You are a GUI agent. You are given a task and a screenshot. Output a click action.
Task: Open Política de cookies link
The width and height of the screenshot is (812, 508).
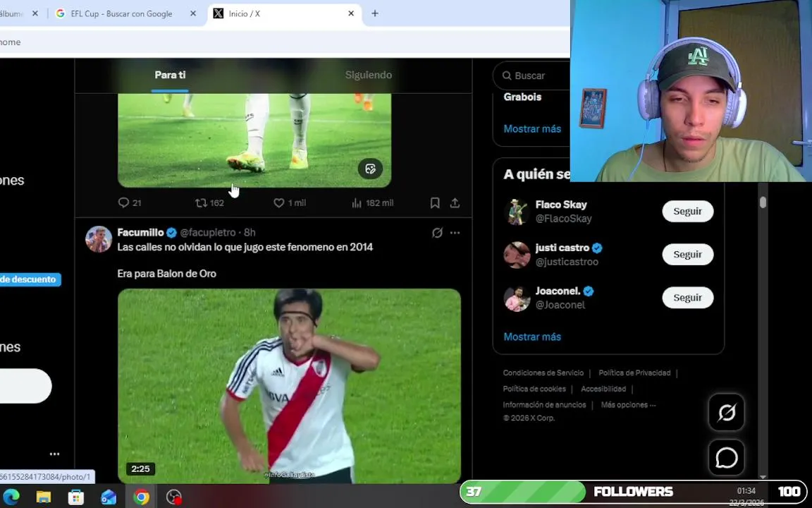(x=534, y=389)
